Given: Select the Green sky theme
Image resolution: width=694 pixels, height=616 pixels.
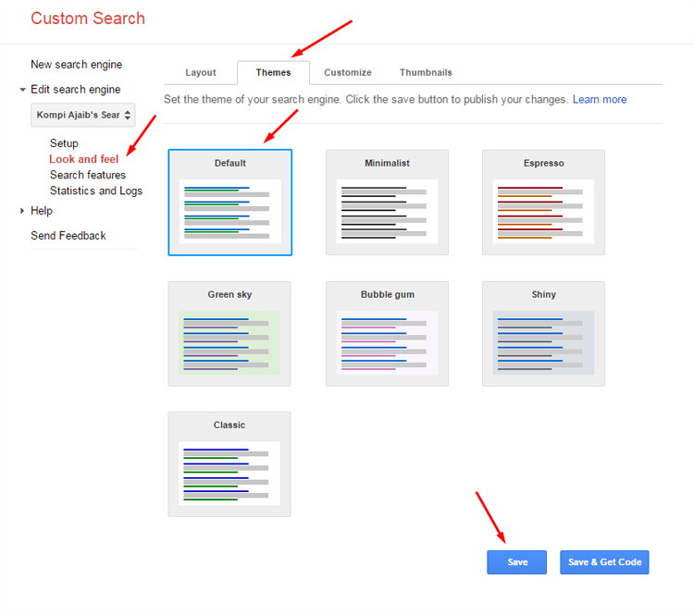Looking at the screenshot, I should click(x=229, y=334).
